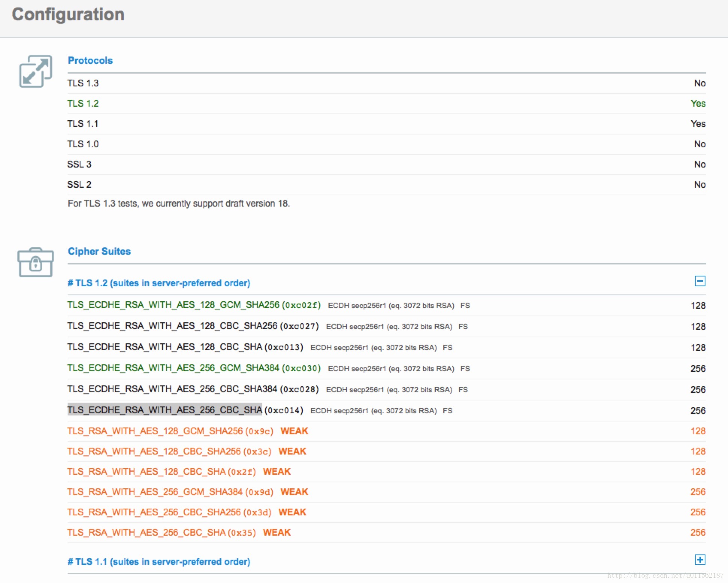Collapse the TLS 1.2 suites section
This screenshot has width=728, height=583.
pyautogui.click(x=700, y=281)
